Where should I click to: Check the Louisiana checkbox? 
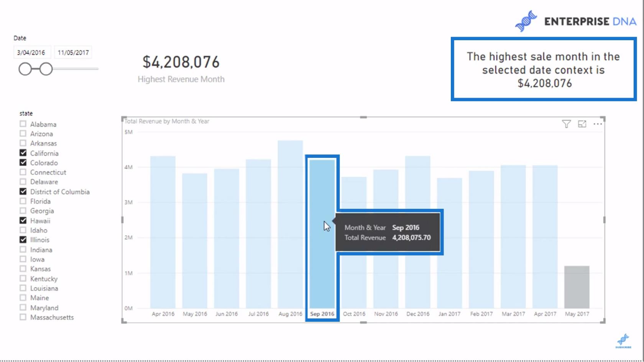[23, 288]
